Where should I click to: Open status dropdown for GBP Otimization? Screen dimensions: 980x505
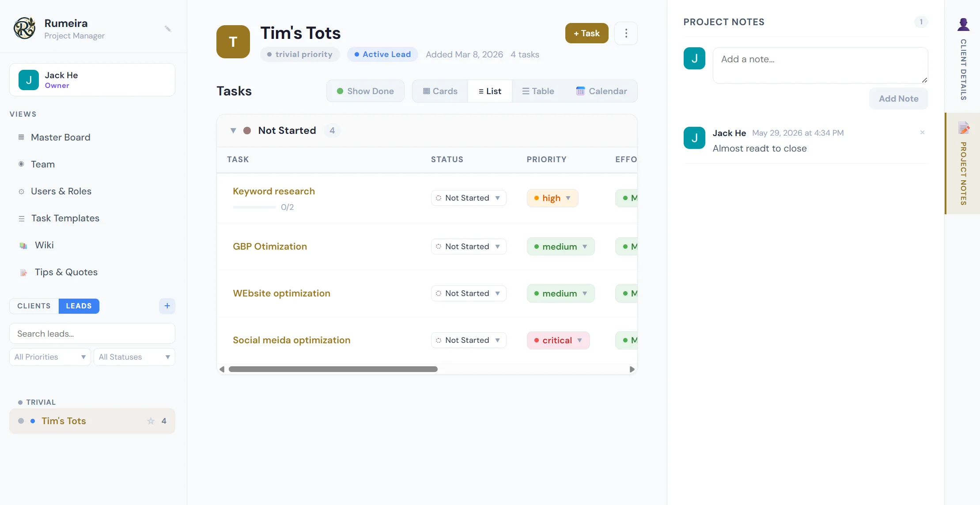(x=468, y=247)
